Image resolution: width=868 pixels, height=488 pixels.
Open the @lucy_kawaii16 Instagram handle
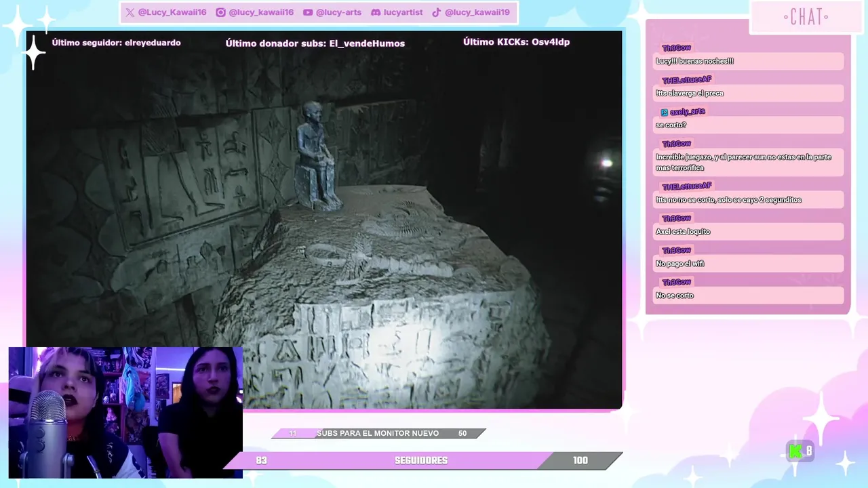261,12
